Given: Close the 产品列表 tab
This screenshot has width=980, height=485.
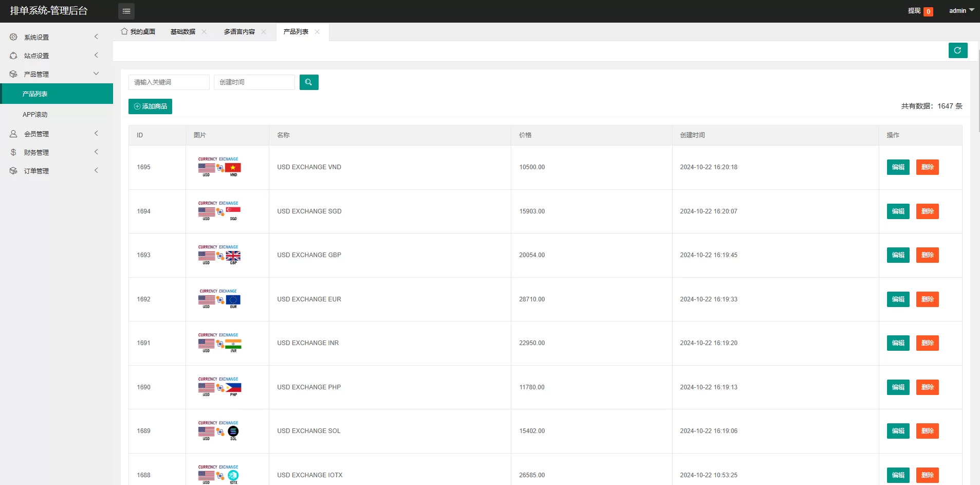Looking at the screenshot, I should tap(317, 32).
